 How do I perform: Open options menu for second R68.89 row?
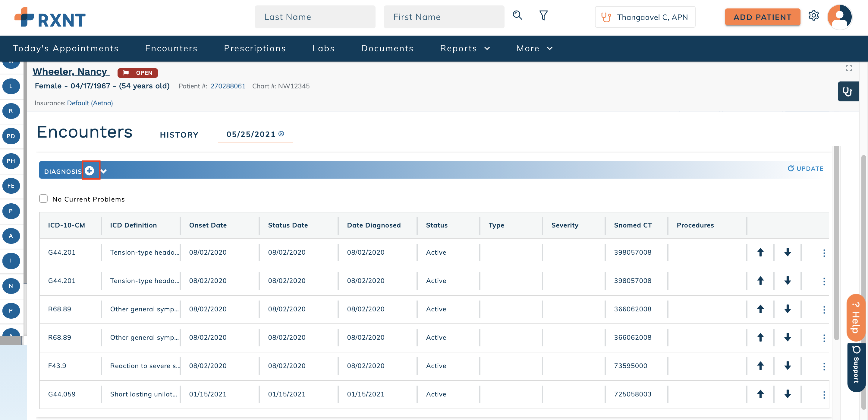click(824, 338)
